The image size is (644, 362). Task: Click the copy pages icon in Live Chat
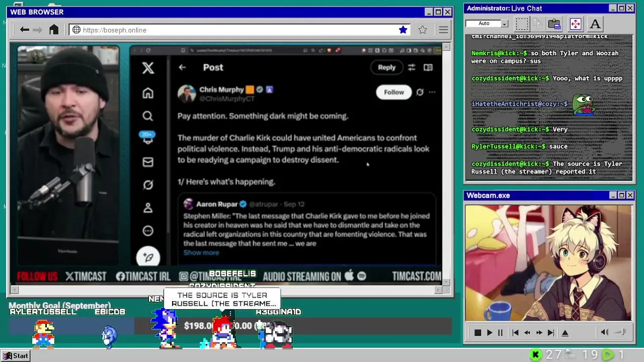pyautogui.click(x=538, y=24)
